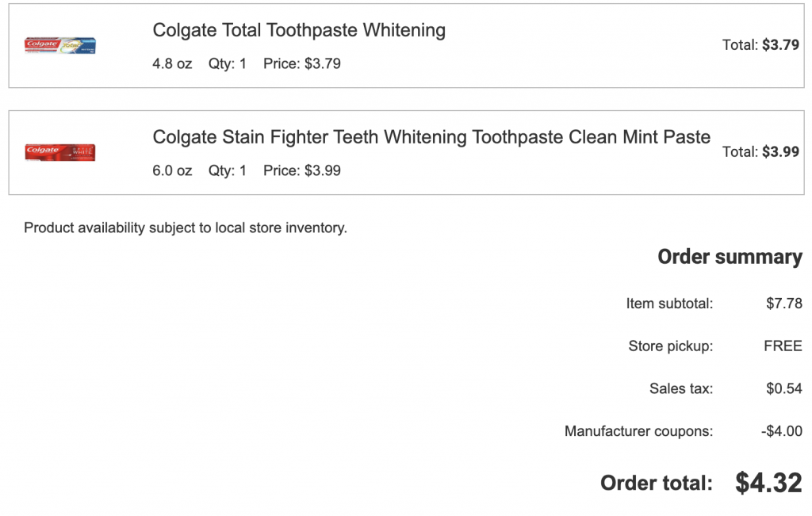Image resolution: width=812 pixels, height=516 pixels.
Task: Open Colgate Total Toothpaste Whitening title
Action: 299,31
